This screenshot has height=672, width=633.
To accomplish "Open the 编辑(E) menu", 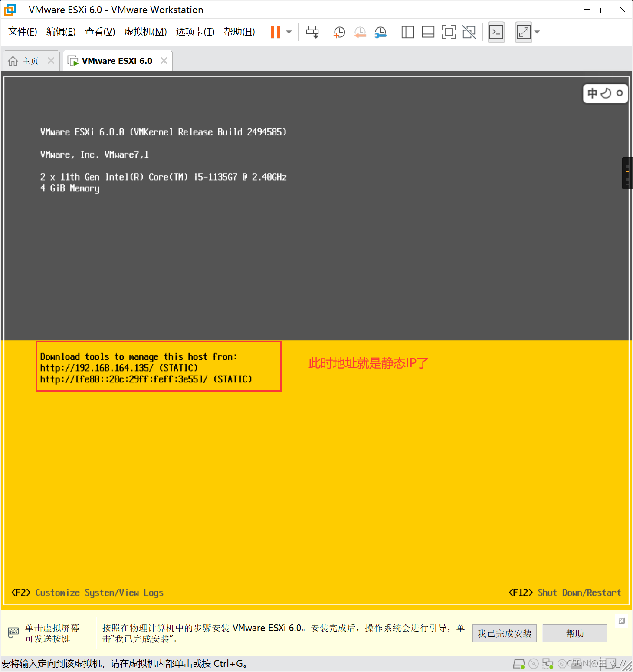I will point(61,32).
